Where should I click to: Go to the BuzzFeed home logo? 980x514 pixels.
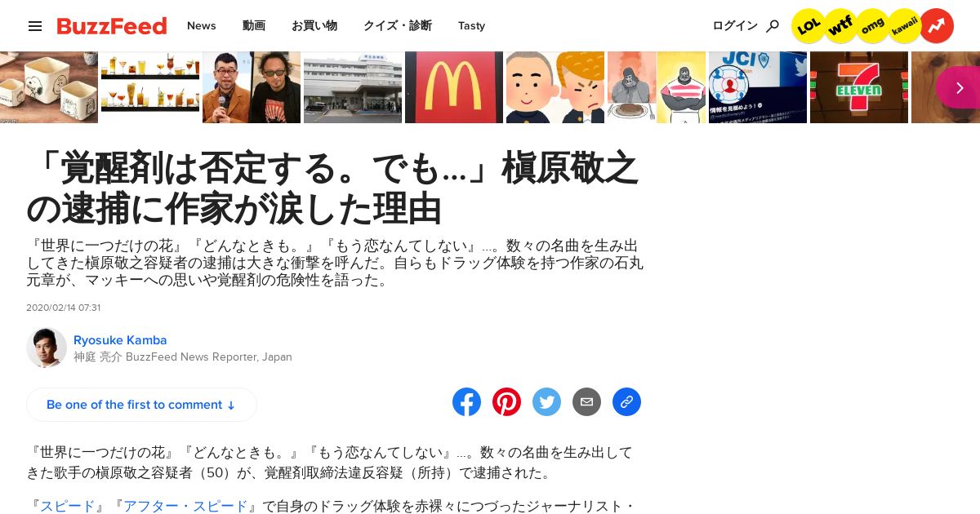tap(112, 26)
